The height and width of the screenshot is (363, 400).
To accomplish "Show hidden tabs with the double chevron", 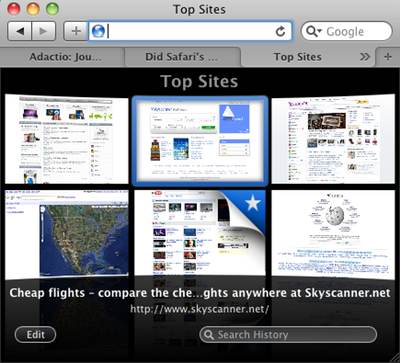I will pos(365,57).
